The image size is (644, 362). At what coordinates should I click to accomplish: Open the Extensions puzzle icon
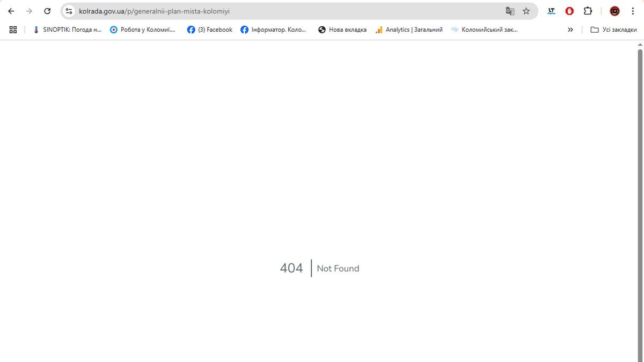tap(588, 11)
